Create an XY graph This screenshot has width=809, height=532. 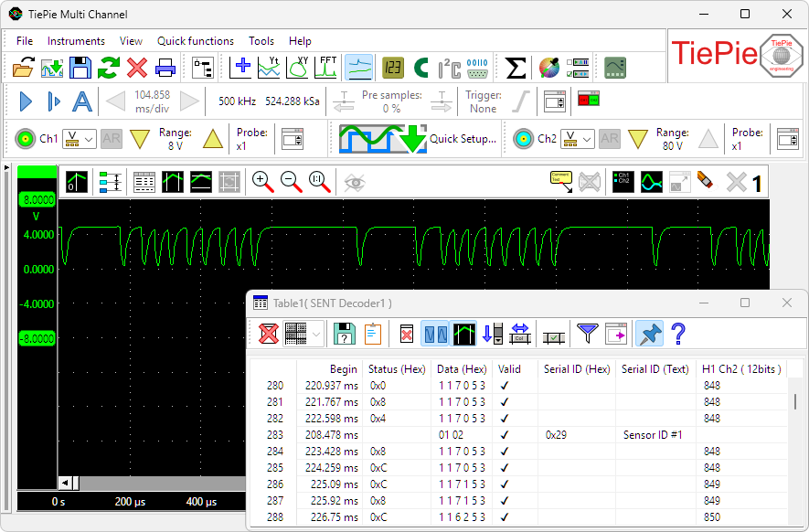pos(297,67)
